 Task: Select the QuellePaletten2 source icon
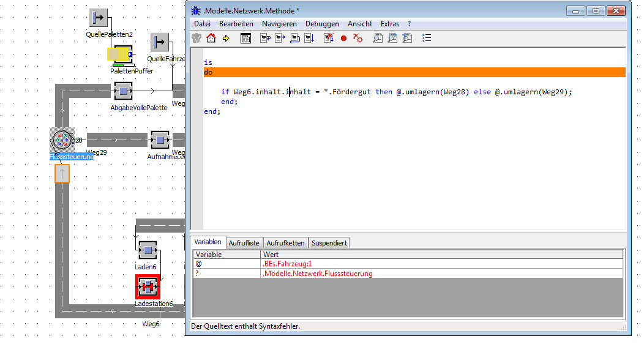(x=99, y=18)
